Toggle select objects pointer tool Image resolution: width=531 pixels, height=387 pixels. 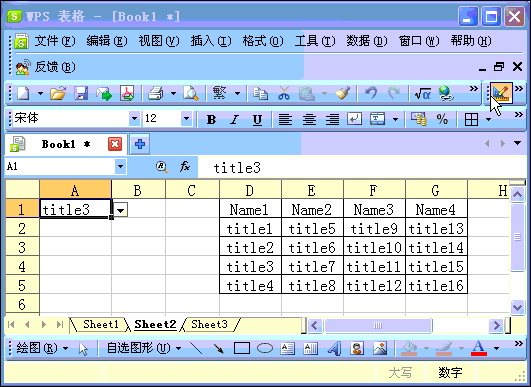coord(83,348)
